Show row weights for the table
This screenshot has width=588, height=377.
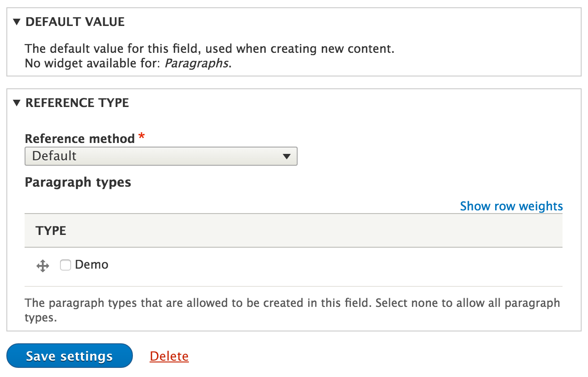click(x=512, y=206)
